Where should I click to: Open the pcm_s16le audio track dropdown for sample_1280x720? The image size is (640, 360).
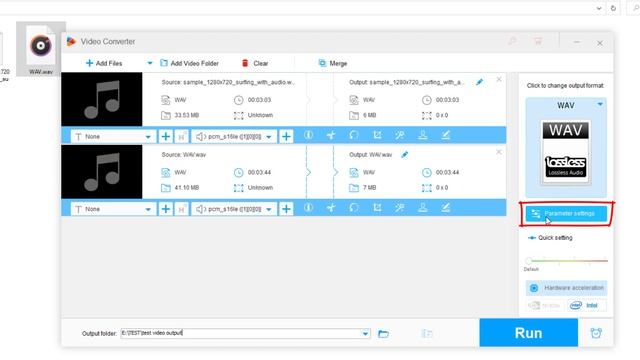234,136
